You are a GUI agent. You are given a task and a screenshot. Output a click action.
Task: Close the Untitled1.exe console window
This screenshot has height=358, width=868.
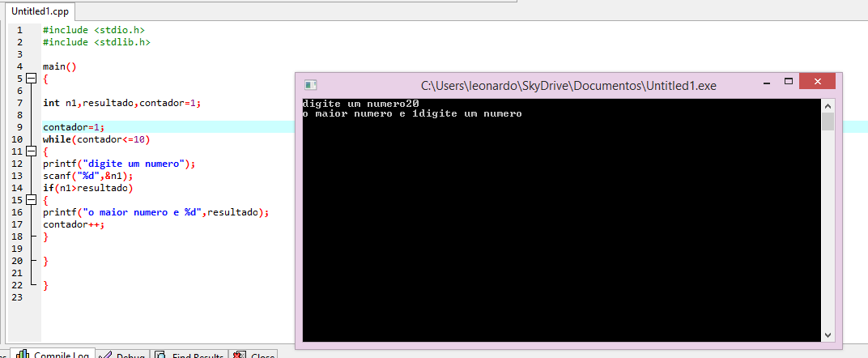tap(817, 82)
